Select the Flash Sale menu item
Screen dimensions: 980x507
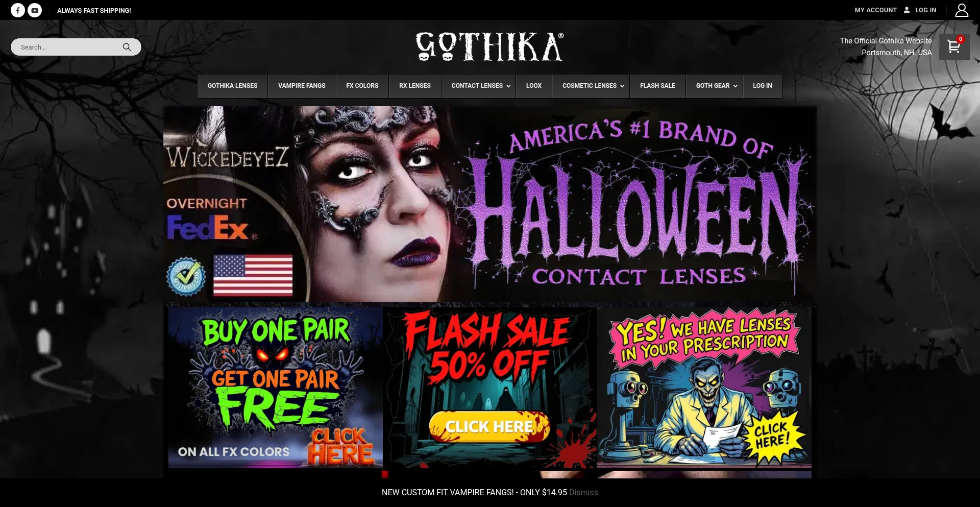point(657,86)
